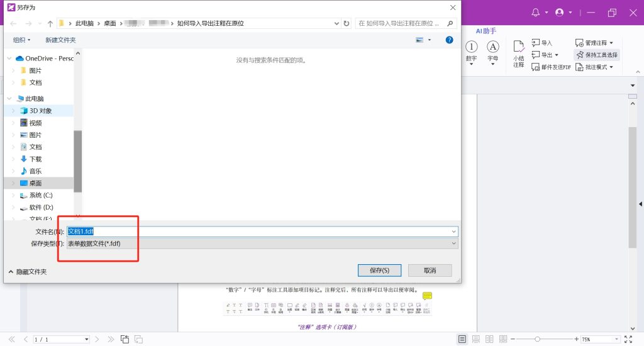644x346 pixels.
Task: Click the AI助手 tab in PDF editor
Action: click(486, 31)
